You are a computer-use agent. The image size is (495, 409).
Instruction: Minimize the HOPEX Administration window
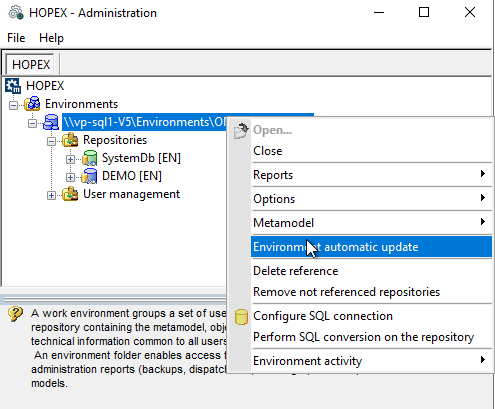379,13
